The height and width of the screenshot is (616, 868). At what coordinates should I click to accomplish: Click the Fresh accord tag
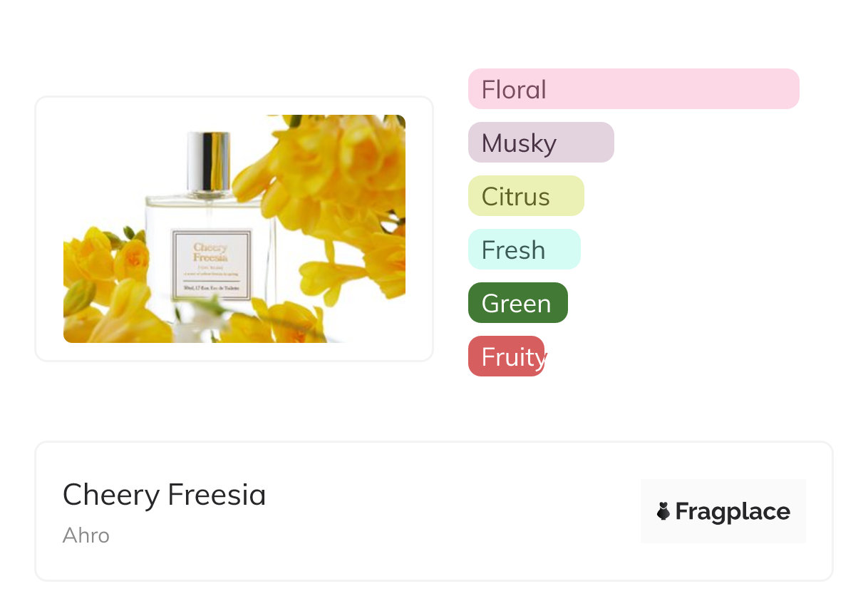(524, 250)
